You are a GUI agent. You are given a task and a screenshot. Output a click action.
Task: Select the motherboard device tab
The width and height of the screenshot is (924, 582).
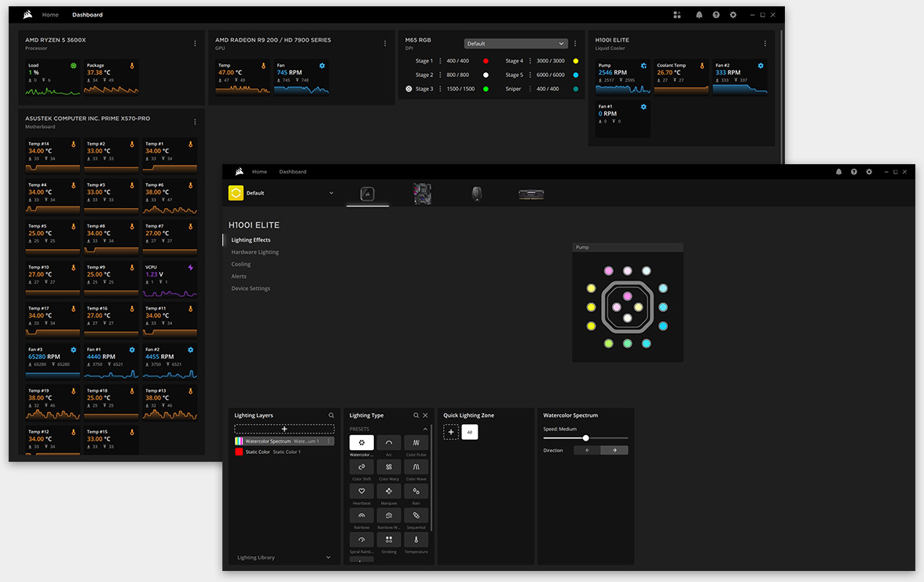coord(423,194)
